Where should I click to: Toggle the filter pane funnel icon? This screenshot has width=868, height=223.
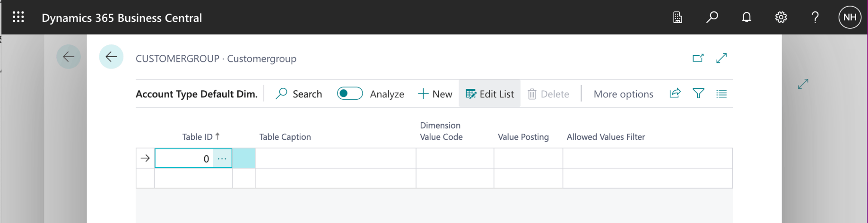(698, 94)
